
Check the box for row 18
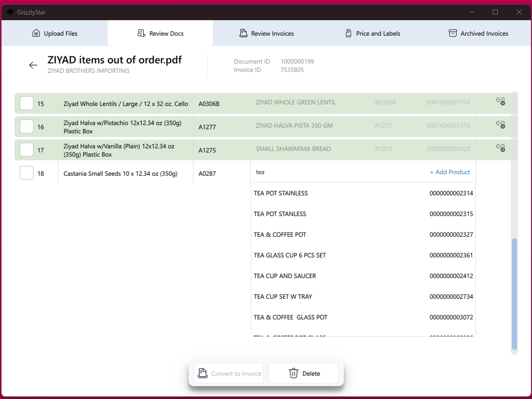26,173
